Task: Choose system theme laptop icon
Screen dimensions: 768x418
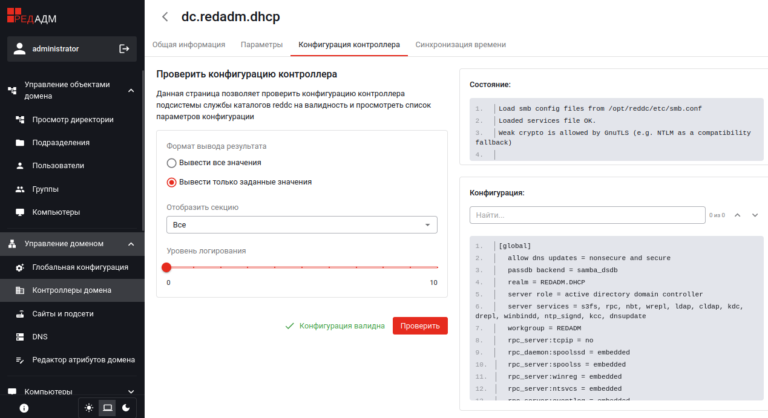Action: pyautogui.click(x=107, y=407)
